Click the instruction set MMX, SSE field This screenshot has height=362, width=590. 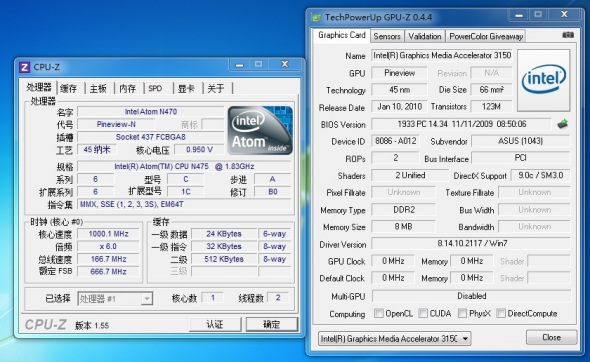(x=184, y=204)
